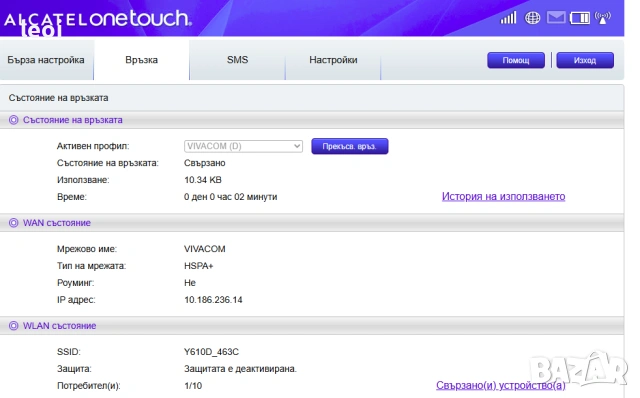This screenshot has height=398, width=640.
Task: Click the SSID value Y610D_463C
Action: click(211, 352)
